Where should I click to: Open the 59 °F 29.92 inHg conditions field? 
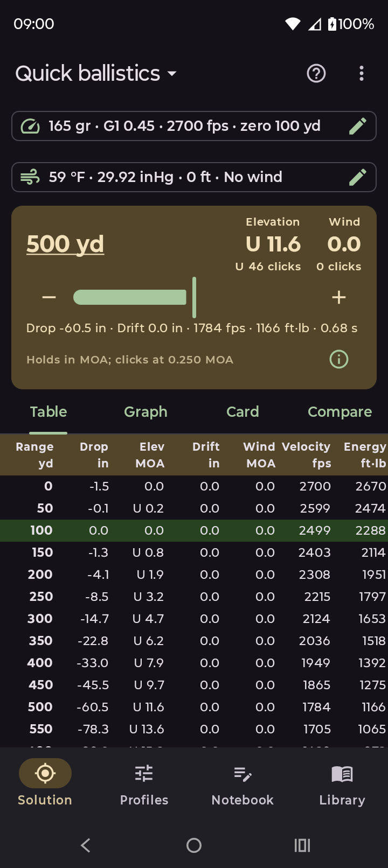coord(194,177)
